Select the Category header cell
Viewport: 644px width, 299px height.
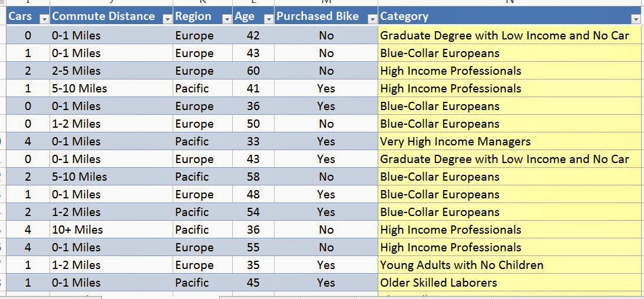click(x=509, y=17)
